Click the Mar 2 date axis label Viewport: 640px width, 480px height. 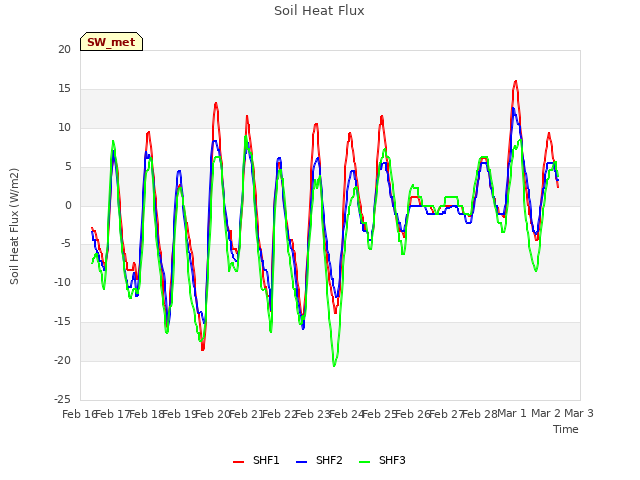(546, 413)
